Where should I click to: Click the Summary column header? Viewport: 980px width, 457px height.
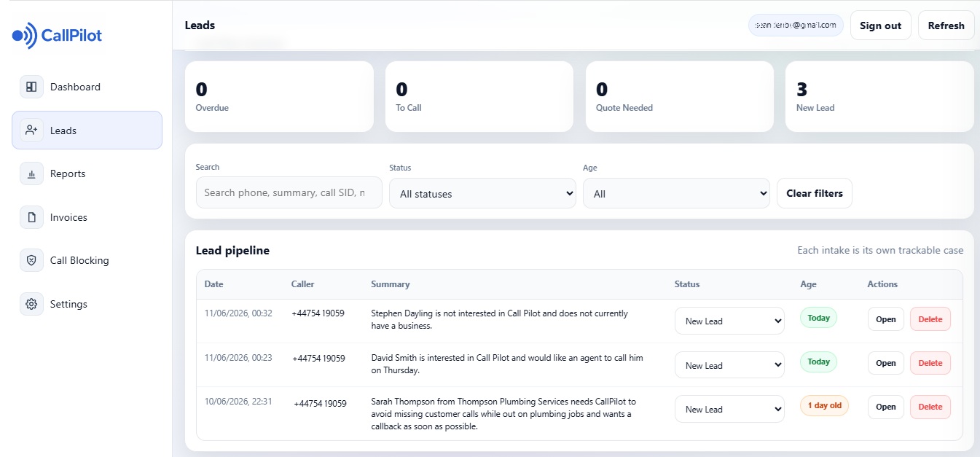(x=391, y=284)
